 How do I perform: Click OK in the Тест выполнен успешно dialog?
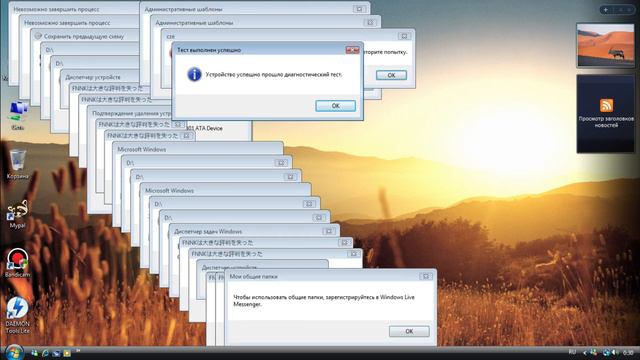336,106
